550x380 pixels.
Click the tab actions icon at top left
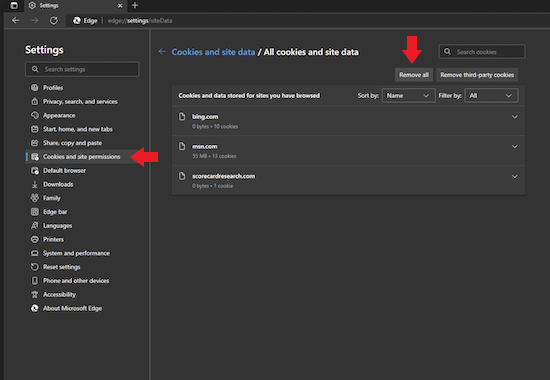click(x=14, y=5)
